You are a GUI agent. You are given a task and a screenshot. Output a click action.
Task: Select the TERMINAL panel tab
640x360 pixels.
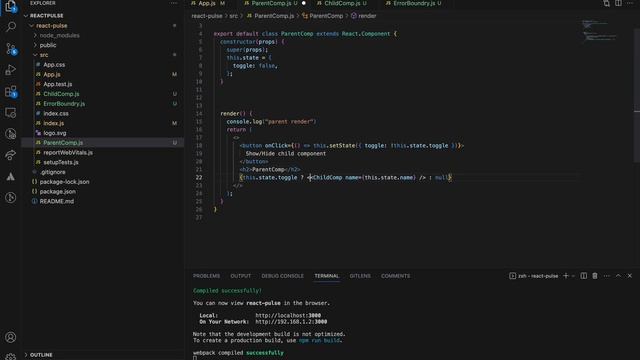[x=327, y=276]
